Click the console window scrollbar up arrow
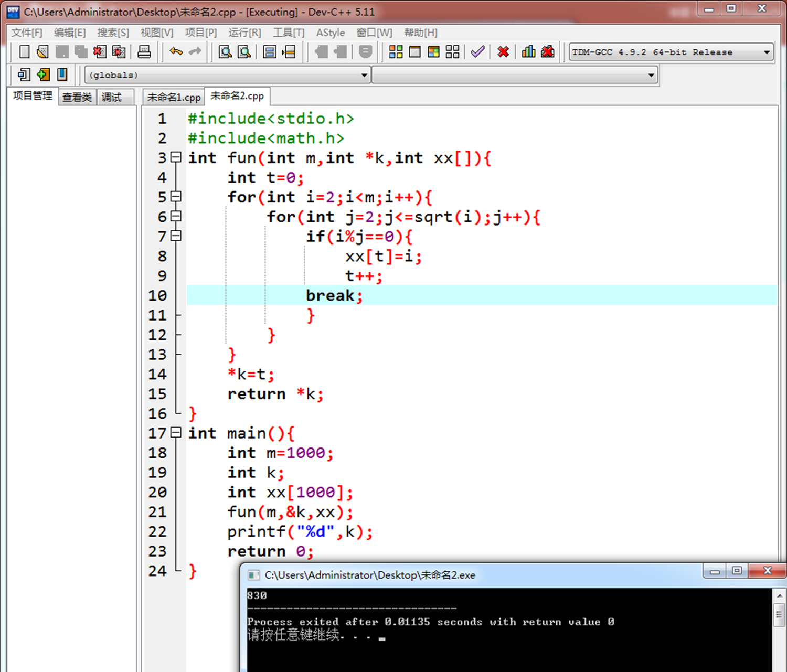The image size is (787, 672). click(779, 595)
